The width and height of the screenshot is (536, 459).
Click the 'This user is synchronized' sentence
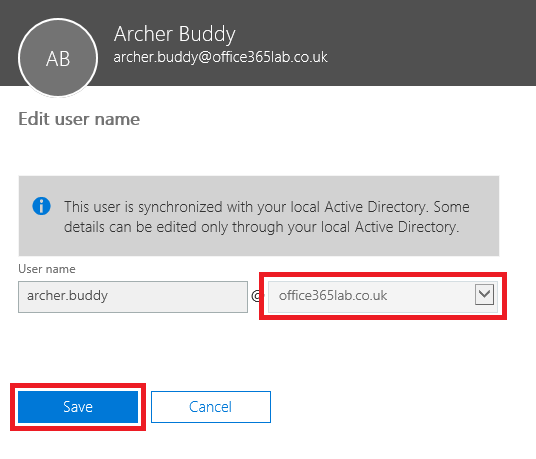pyautogui.click(x=245, y=207)
